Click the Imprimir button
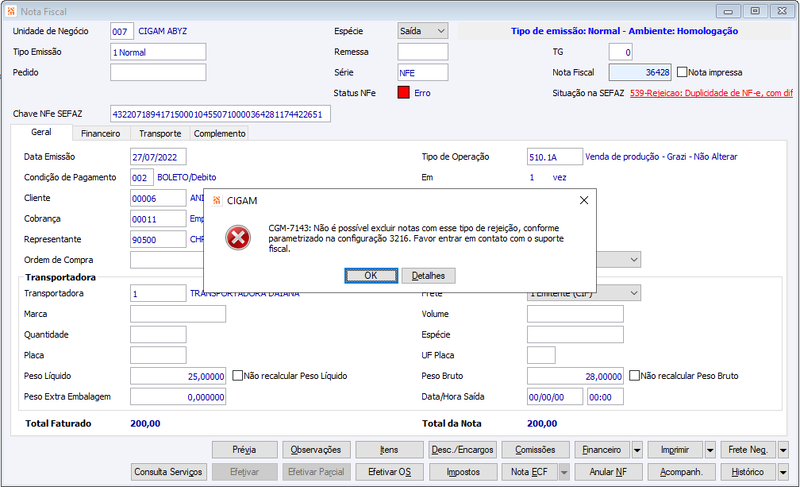 click(675, 450)
